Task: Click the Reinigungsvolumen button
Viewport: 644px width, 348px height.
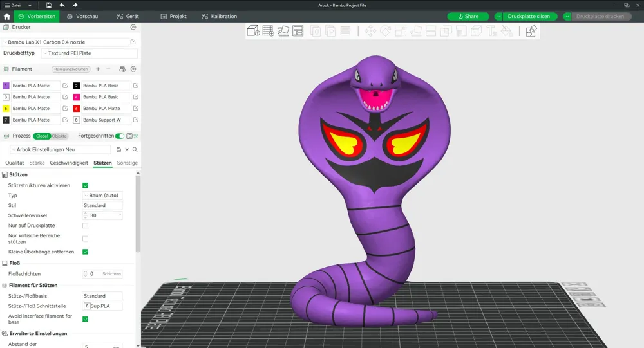Action: (x=71, y=69)
